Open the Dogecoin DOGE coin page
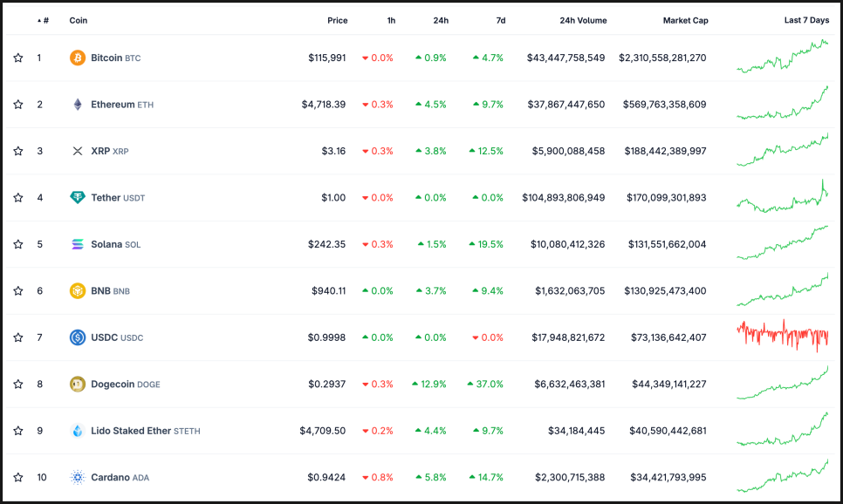 click(x=126, y=385)
